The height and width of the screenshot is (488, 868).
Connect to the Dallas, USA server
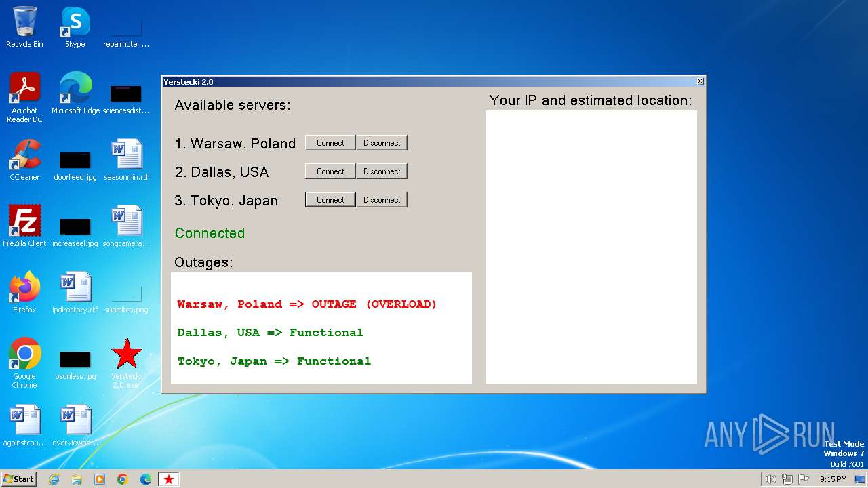point(330,171)
